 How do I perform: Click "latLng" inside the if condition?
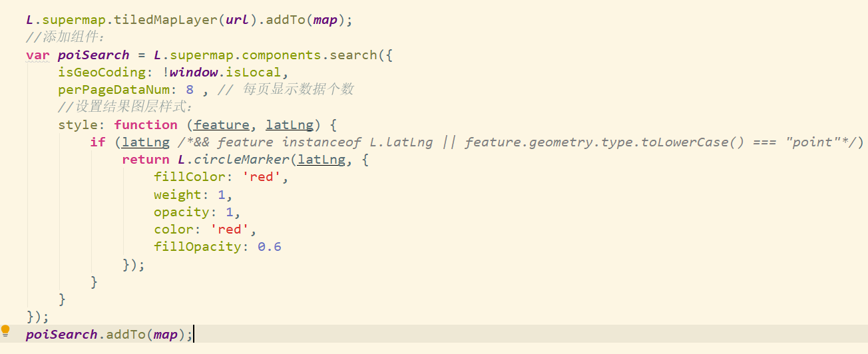click(x=146, y=142)
